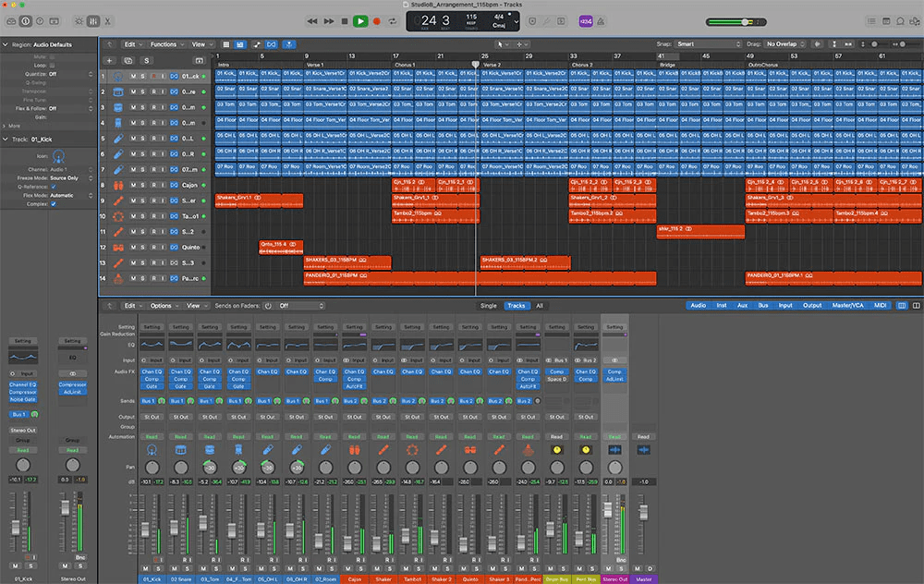Collapse the Region: Audio Defaults disclosure triangle
924x584 pixels.
point(5,43)
